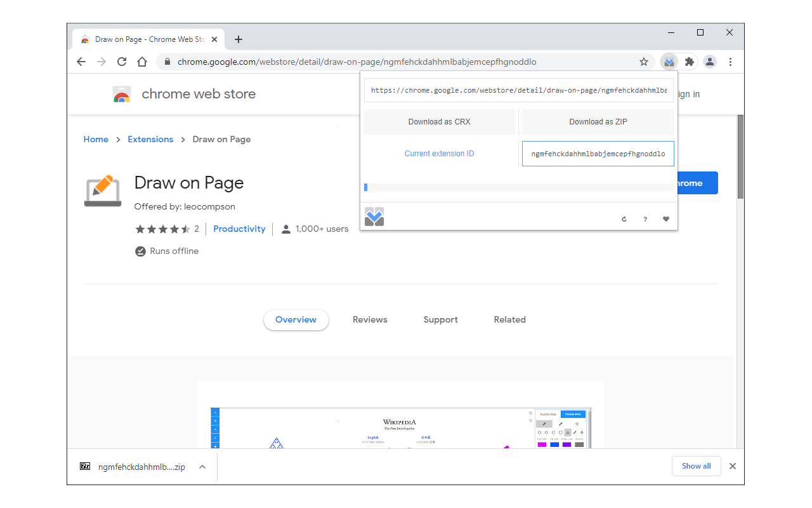812x508 pixels.
Task: Click the refresh icon in the downloader popup
Action: (x=624, y=218)
